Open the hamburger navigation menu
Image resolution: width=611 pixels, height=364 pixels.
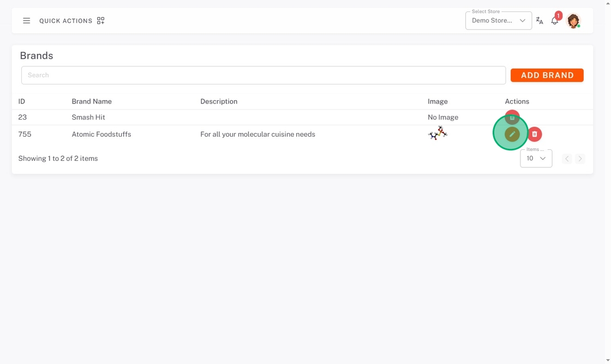(26, 21)
